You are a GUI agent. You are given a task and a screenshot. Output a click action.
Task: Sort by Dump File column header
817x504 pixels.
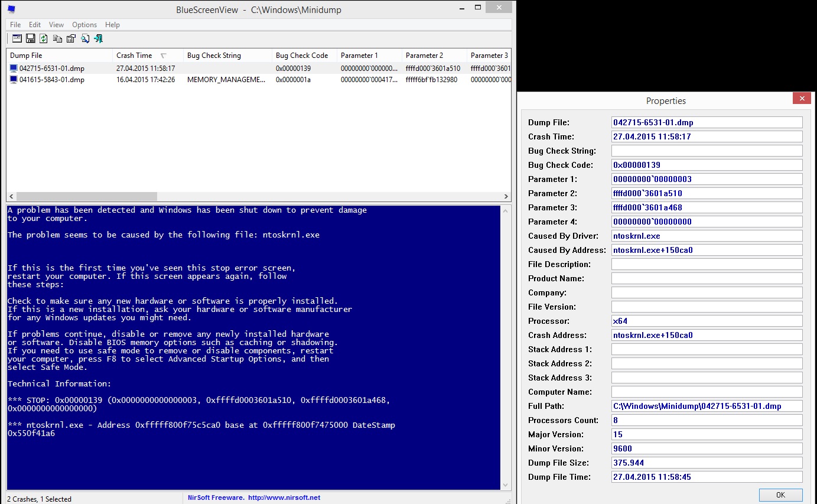click(x=59, y=56)
